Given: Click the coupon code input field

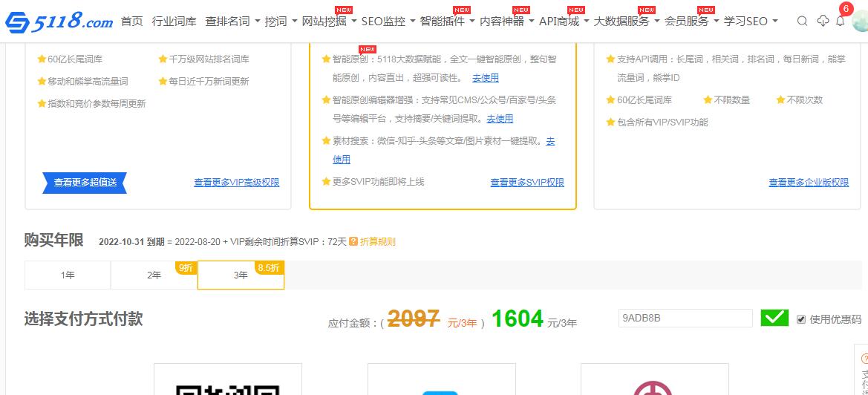Looking at the screenshot, I should (685, 318).
